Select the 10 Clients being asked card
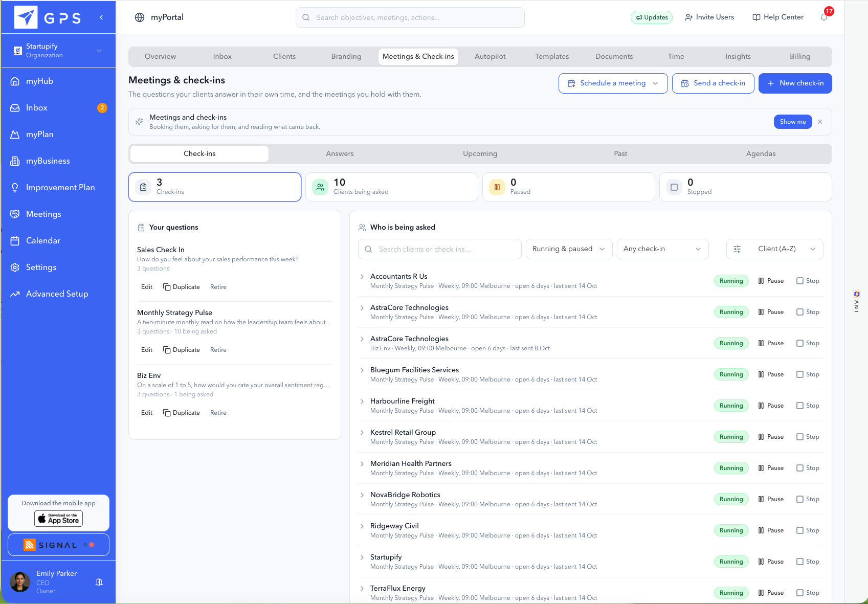Viewport: 868px width, 604px height. click(391, 187)
